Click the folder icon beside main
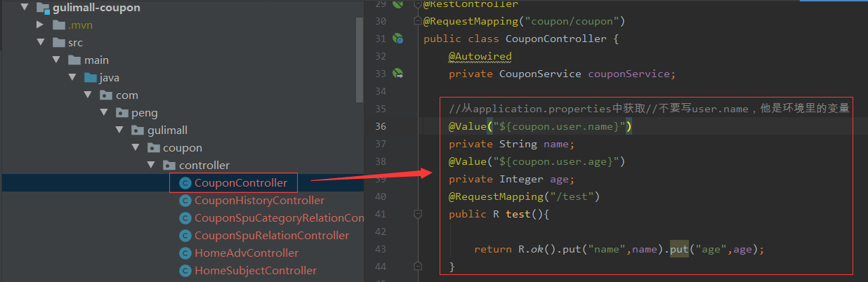This screenshot has height=282, width=868. (74, 60)
